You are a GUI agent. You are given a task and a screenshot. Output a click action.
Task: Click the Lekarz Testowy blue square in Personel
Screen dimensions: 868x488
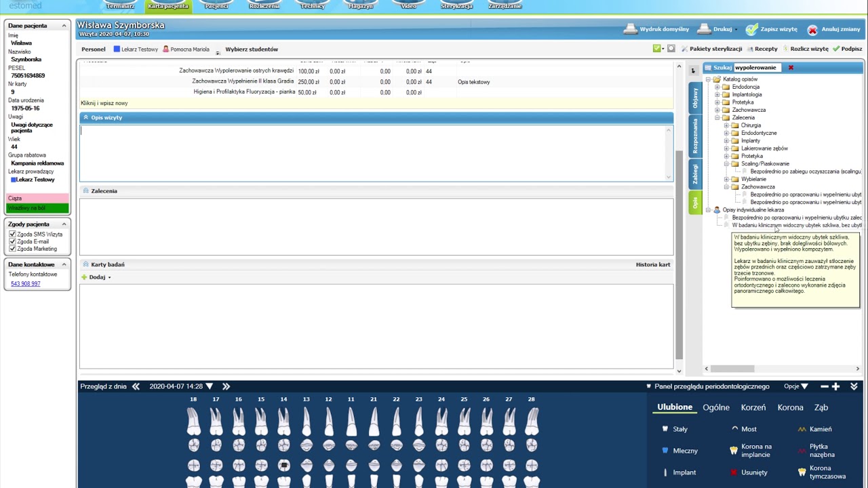[117, 49]
